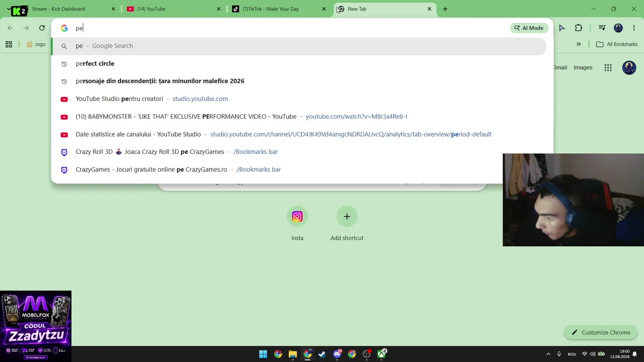The height and width of the screenshot is (362, 644).
Task: Open the Chrome apps grid in bookmarks bar
Action: pyautogui.click(x=9, y=44)
